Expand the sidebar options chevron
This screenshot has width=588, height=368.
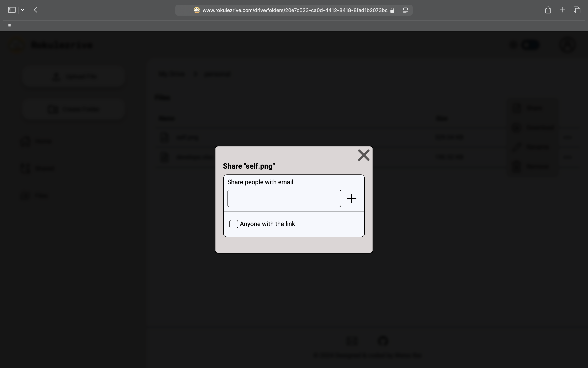click(23, 10)
